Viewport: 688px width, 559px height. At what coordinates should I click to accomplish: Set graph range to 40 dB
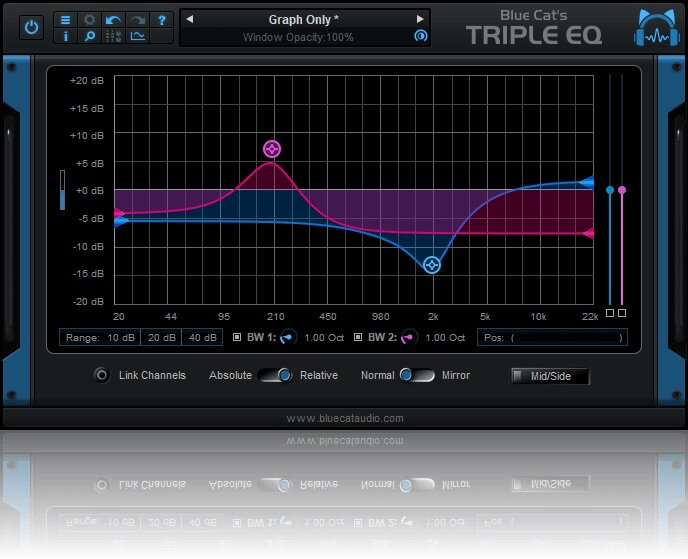[202, 337]
